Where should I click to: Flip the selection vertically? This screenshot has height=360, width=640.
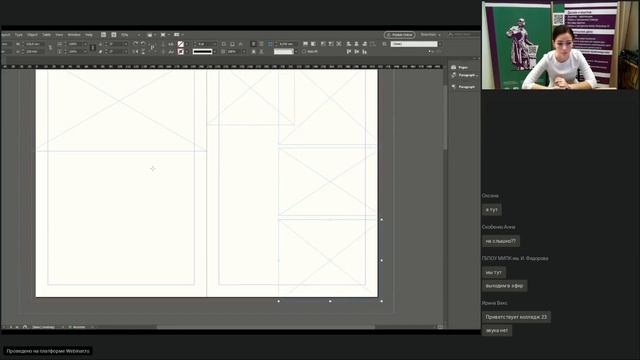tap(143, 52)
